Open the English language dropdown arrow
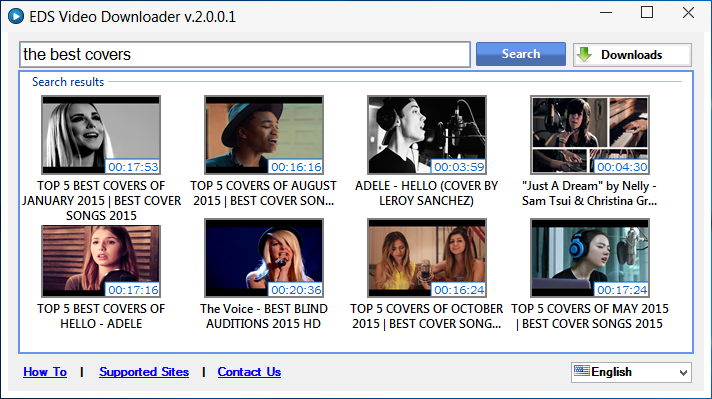The width and height of the screenshot is (712, 399). pos(683,373)
